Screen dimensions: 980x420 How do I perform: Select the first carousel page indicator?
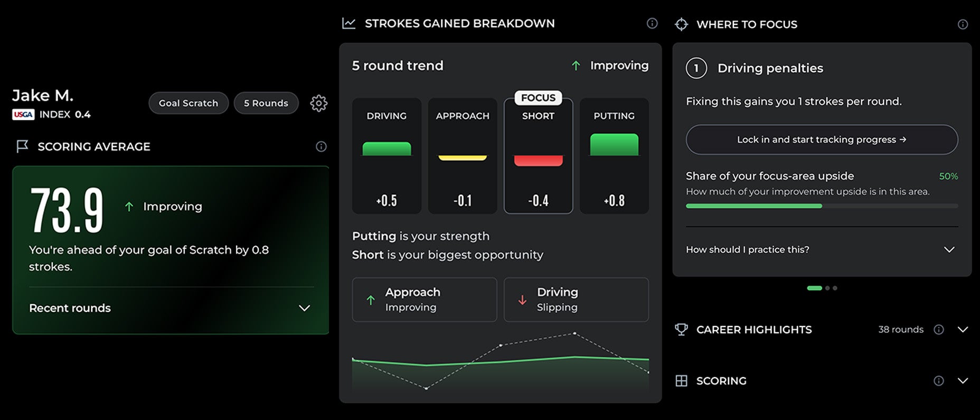pos(814,288)
